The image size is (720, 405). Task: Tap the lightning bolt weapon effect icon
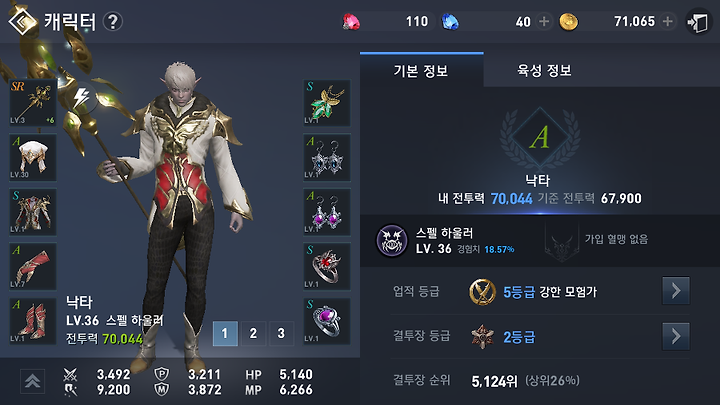point(82,98)
